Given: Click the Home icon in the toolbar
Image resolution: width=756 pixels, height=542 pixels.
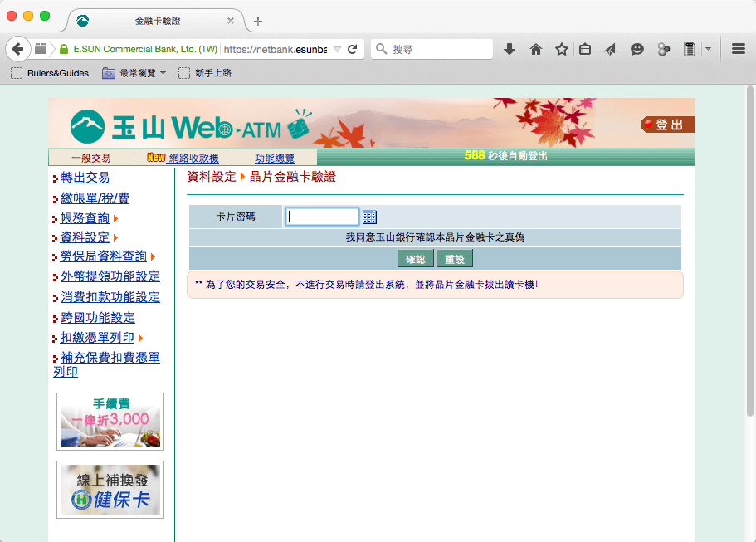Looking at the screenshot, I should tap(535, 49).
